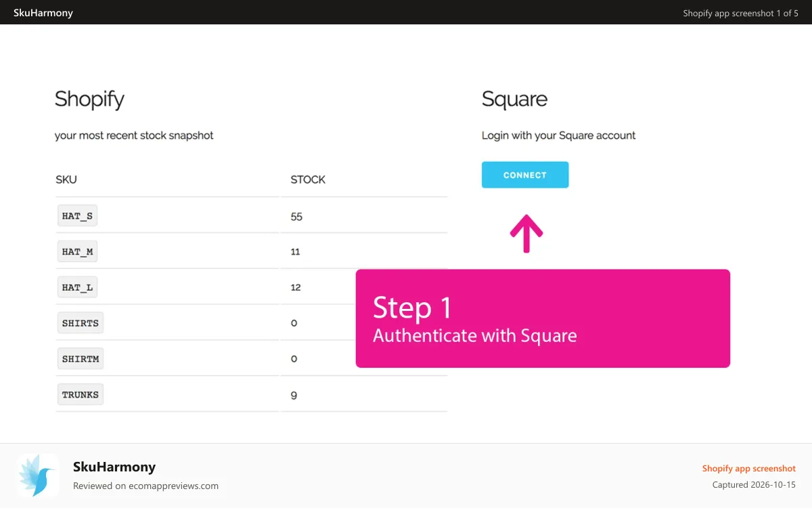Viewport: 812px width, 508px height.
Task: Click the Shopify section heading
Action: (89, 100)
